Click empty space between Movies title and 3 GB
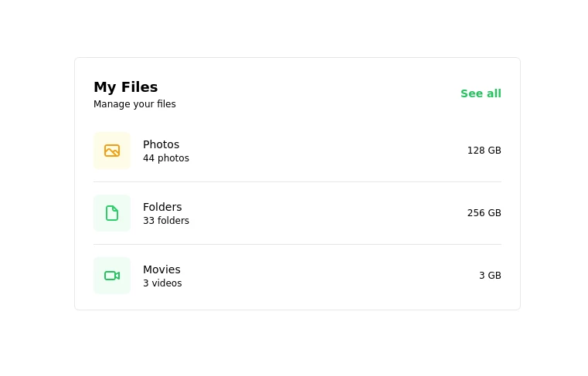The image size is (588, 376). pos(325,276)
